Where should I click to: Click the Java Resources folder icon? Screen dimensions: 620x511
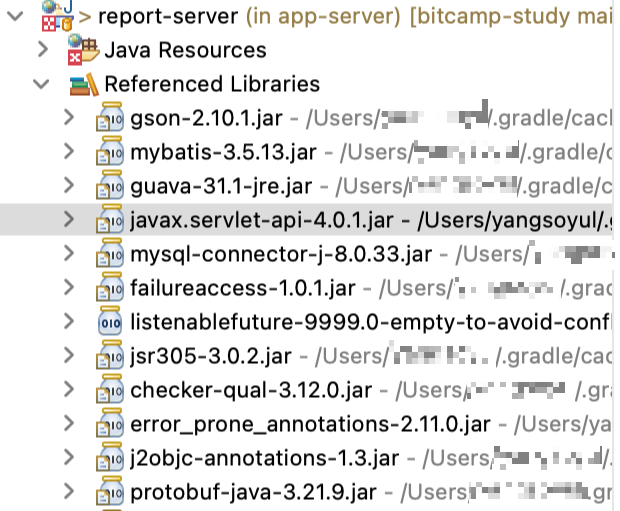tap(83, 50)
